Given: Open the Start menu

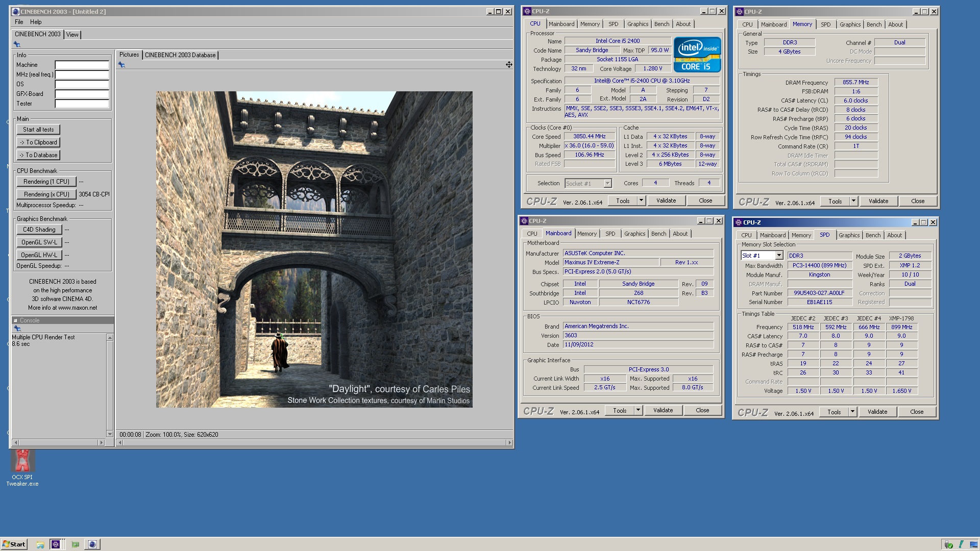Looking at the screenshot, I should coord(14,544).
